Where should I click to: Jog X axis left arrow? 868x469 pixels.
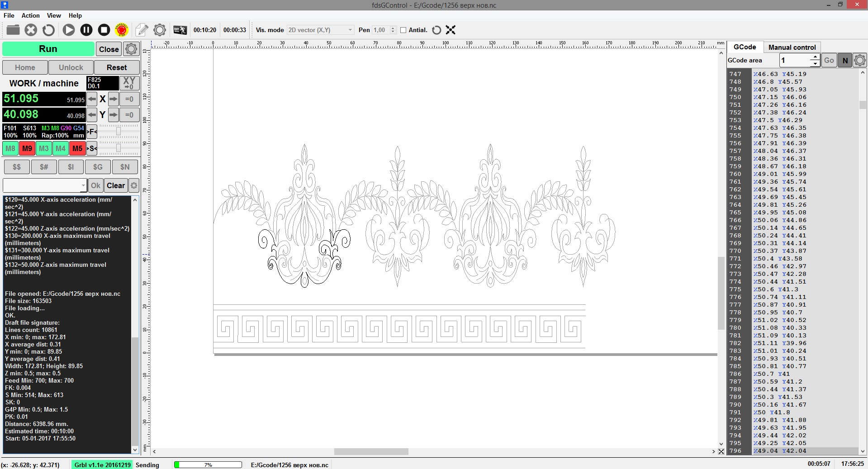(92, 99)
